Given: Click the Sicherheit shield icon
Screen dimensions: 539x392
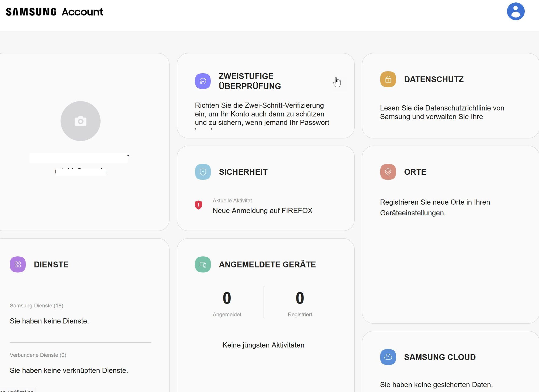Looking at the screenshot, I should click(203, 172).
